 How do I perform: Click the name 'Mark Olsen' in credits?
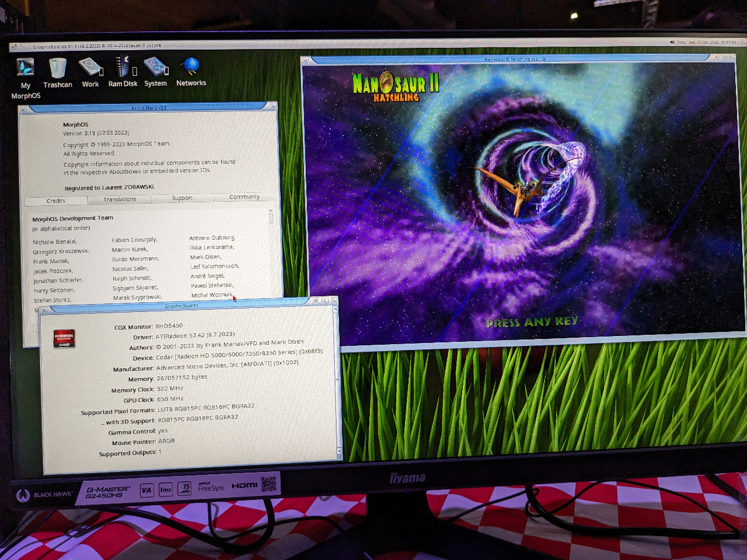coord(205,257)
